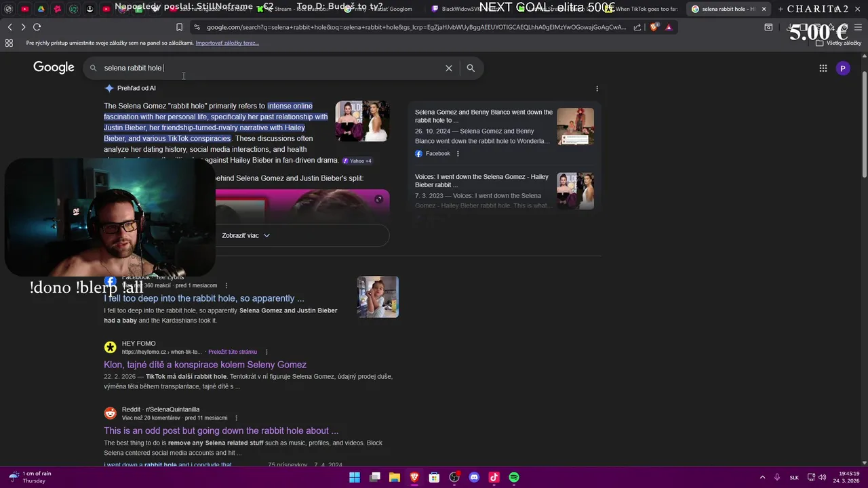Submit search with magnifier button

[x=471, y=68]
